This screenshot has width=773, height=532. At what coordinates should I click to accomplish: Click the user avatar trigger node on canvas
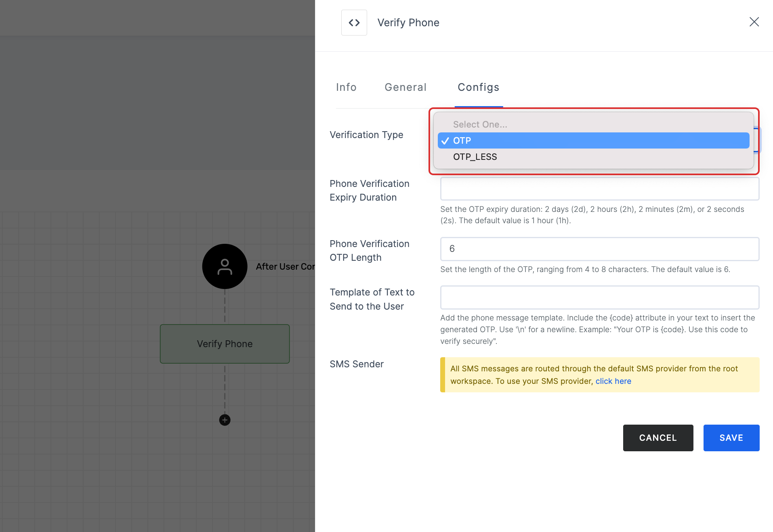coord(225,266)
